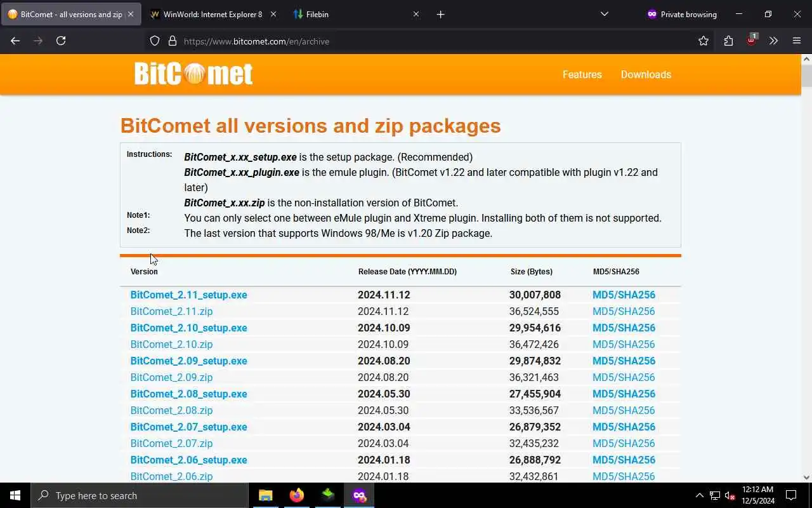Screen dimensions: 812x508
Task: View site info via padlock icon
Action: (x=172, y=41)
